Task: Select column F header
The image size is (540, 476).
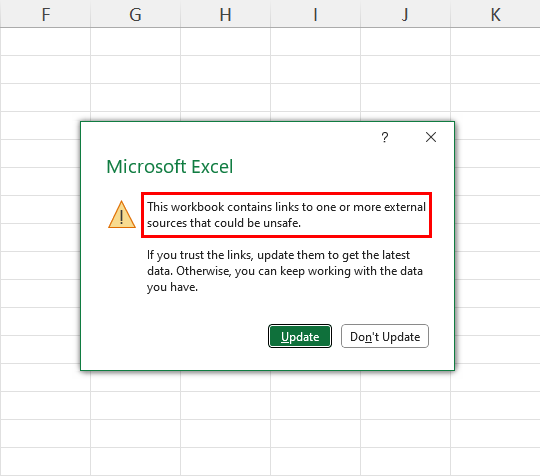Action: pos(45,14)
